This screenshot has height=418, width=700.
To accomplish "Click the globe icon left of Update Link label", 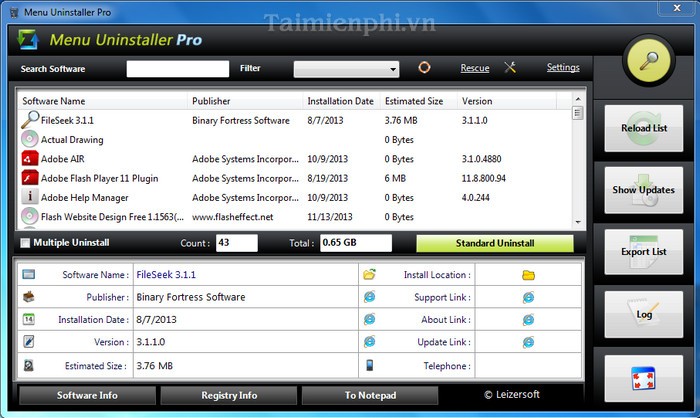I will click(369, 342).
